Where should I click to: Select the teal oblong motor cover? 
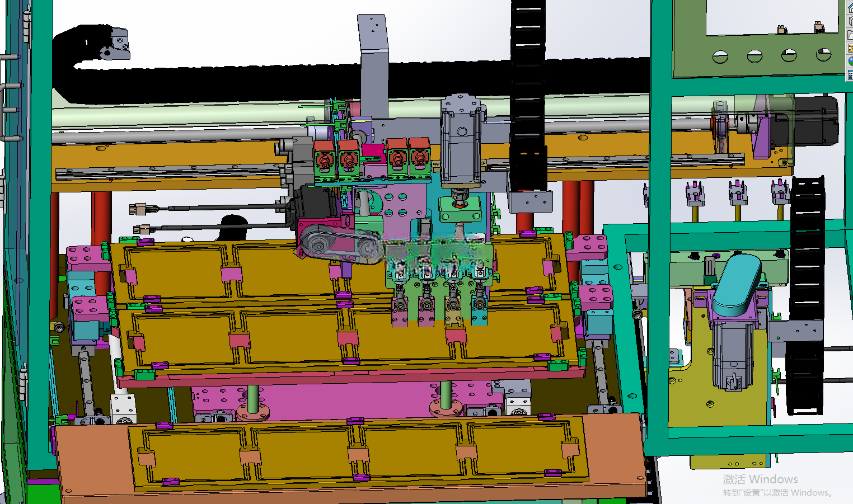click(737, 284)
